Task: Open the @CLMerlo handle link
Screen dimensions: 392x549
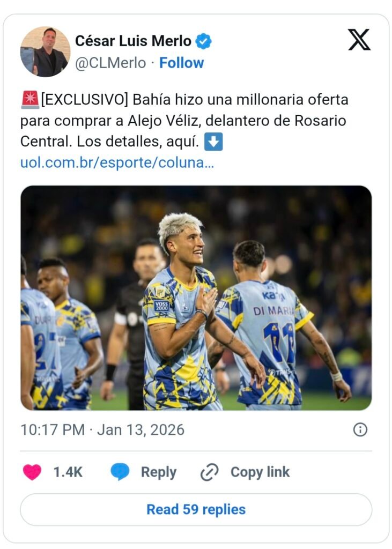Action: [110, 63]
